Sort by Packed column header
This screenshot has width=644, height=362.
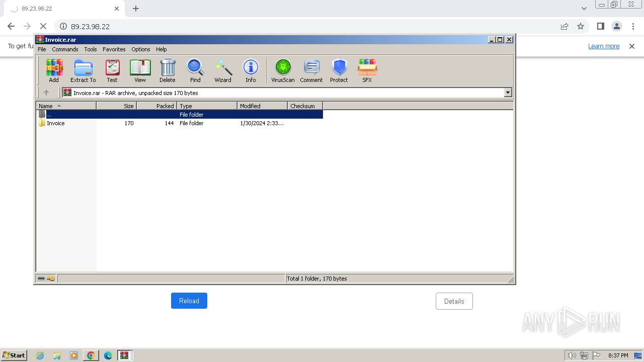(x=156, y=106)
